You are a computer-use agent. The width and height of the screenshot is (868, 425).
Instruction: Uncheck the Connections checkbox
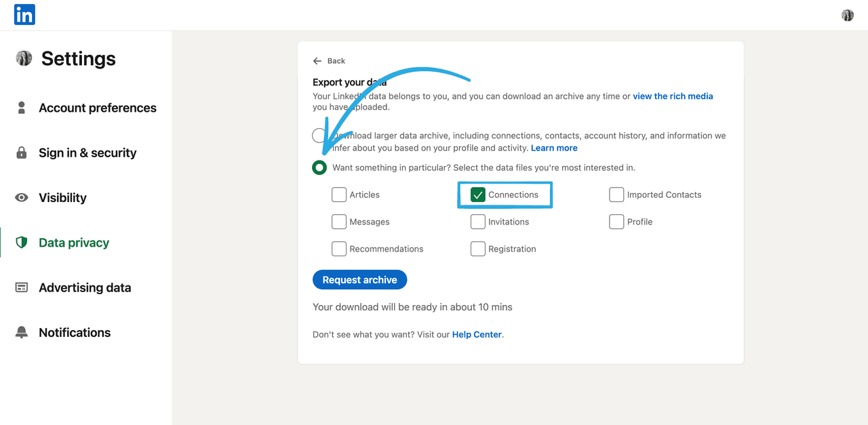coord(478,195)
